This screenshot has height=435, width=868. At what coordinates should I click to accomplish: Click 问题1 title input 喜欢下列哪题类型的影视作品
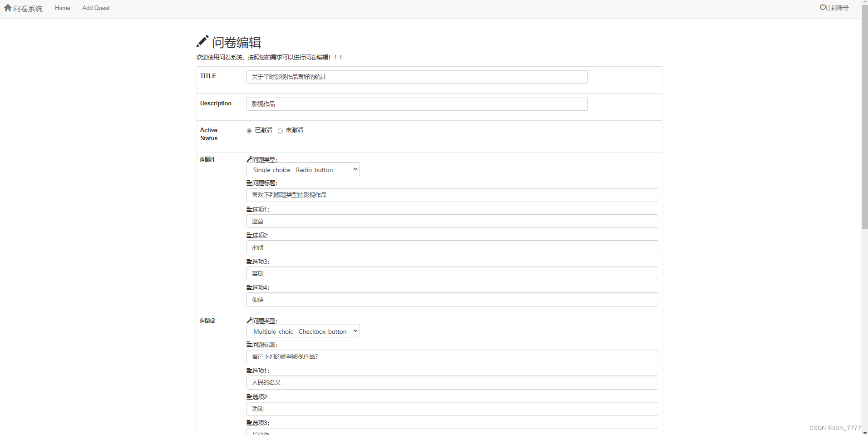pyautogui.click(x=452, y=195)
